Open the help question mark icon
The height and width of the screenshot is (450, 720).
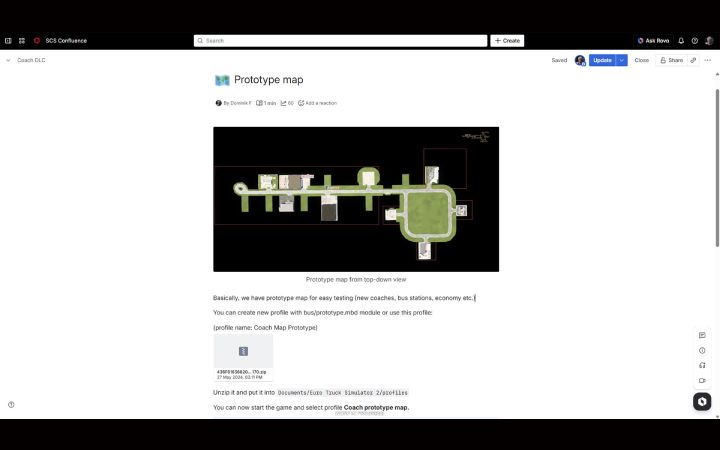point(695,41)
